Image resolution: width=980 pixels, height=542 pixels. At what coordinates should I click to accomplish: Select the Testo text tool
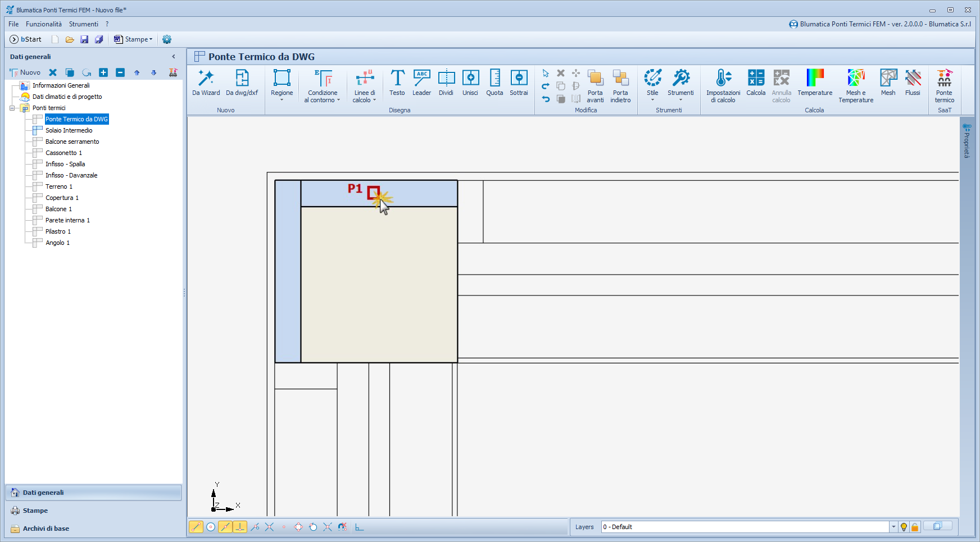point(397,83)
